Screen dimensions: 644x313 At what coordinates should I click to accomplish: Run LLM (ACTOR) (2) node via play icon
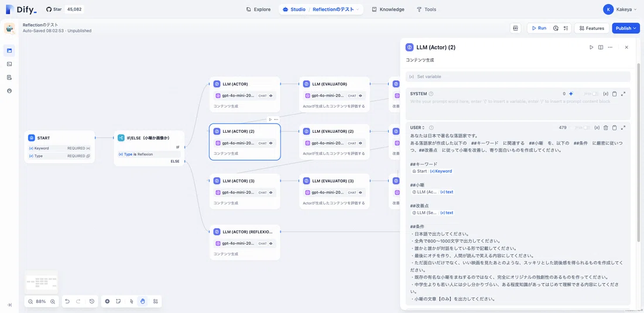pos(270,119)
